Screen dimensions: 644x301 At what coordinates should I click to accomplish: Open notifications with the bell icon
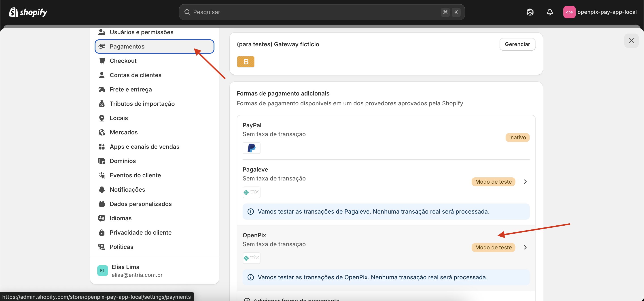click(549, 12)
